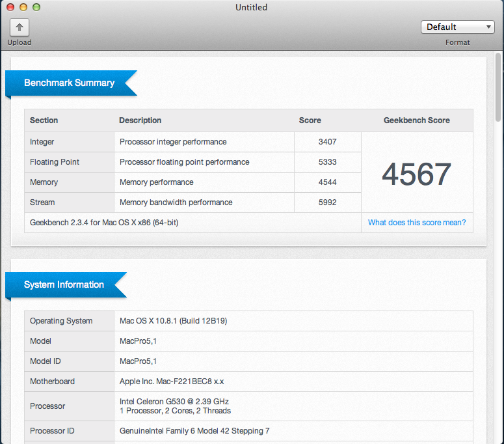Open the Default format dropdown

click(457, 27)
